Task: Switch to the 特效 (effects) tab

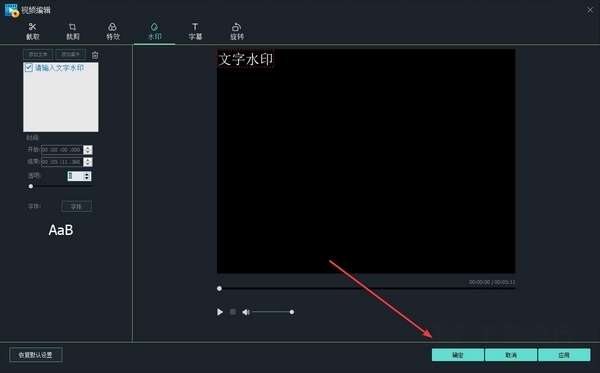Action: [x=113, y=32]
